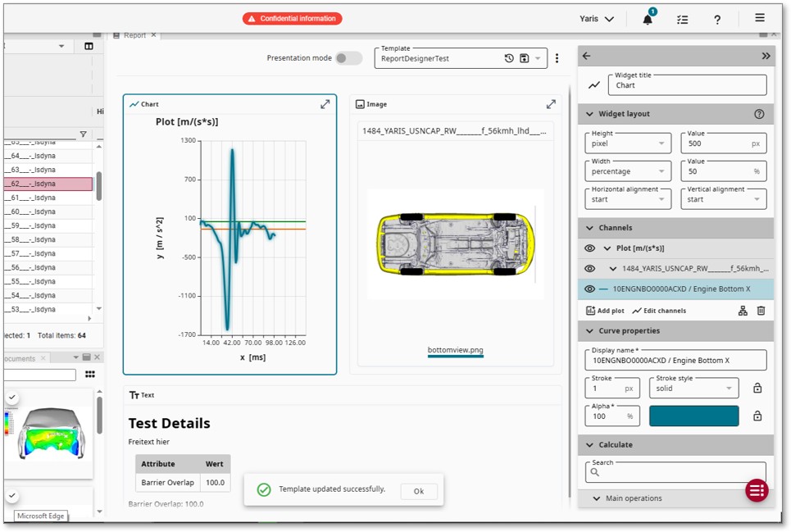Toggle visibility of Engine Bottom X curve
Viewport: 791px width, 532px height.
(589, 289)
